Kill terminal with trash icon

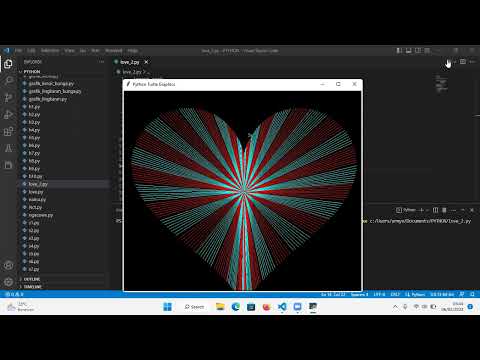pyautogui.click(x=444, y=210)
